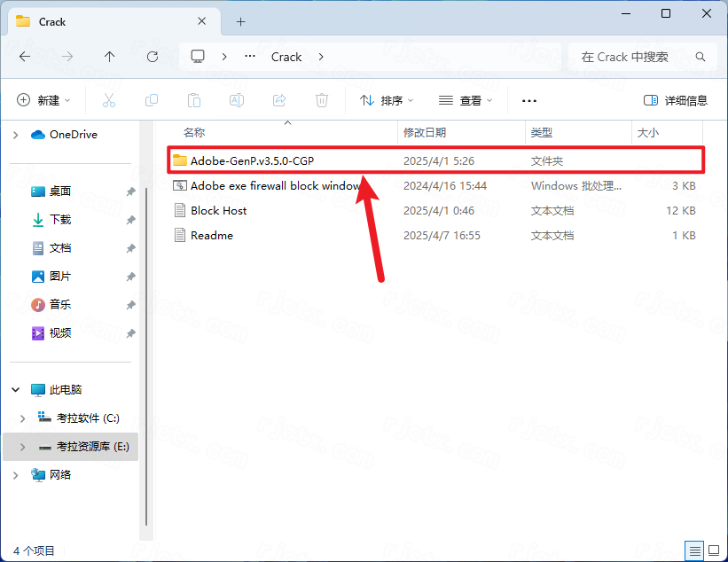Screen dimensions: 728x562
Task: Sort by the 修改日期 column header
Action: (426, 132)
